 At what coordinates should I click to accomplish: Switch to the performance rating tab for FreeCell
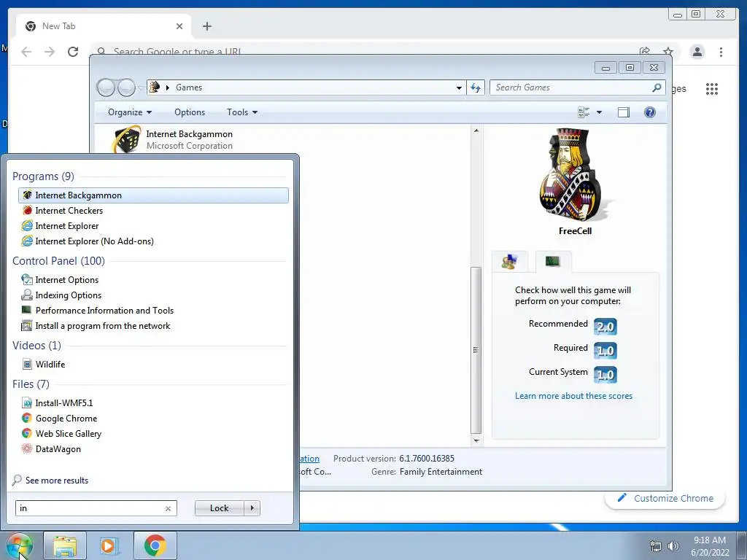tap(553, 262)
